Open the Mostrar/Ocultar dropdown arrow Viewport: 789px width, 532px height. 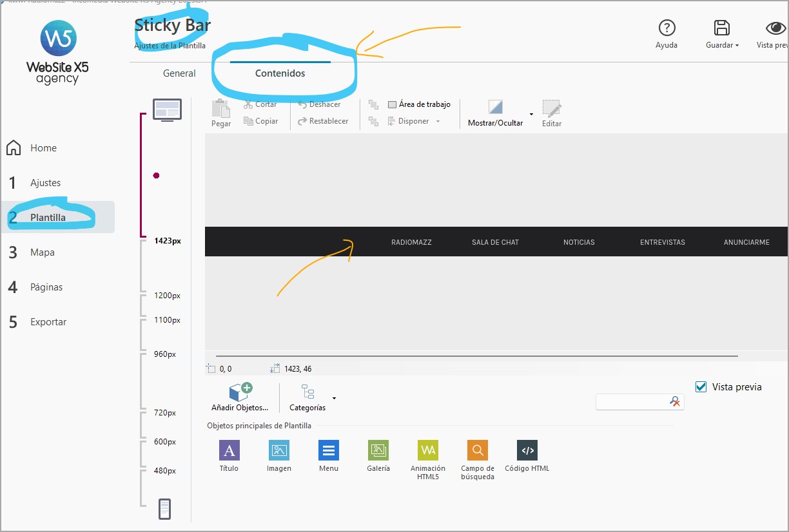coord(531,114)
